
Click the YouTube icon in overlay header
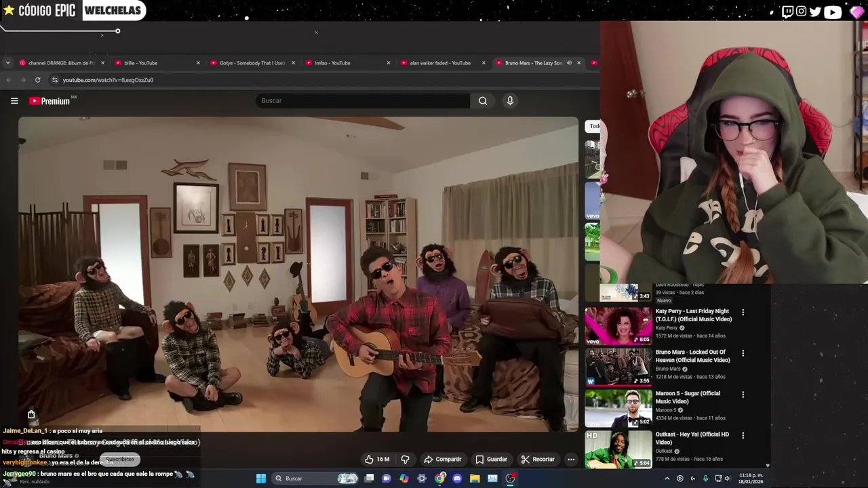(833, 12)
